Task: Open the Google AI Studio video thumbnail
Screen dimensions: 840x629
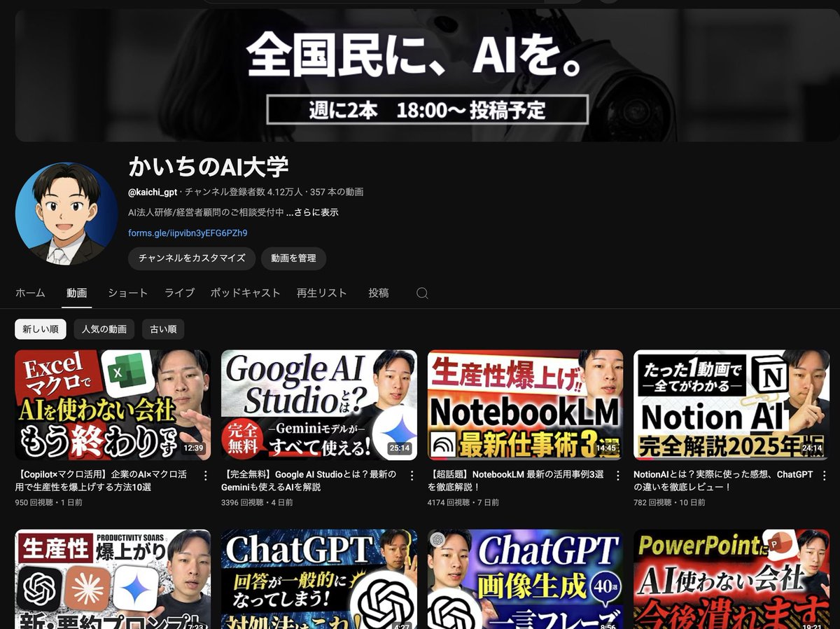Action: 319,405
